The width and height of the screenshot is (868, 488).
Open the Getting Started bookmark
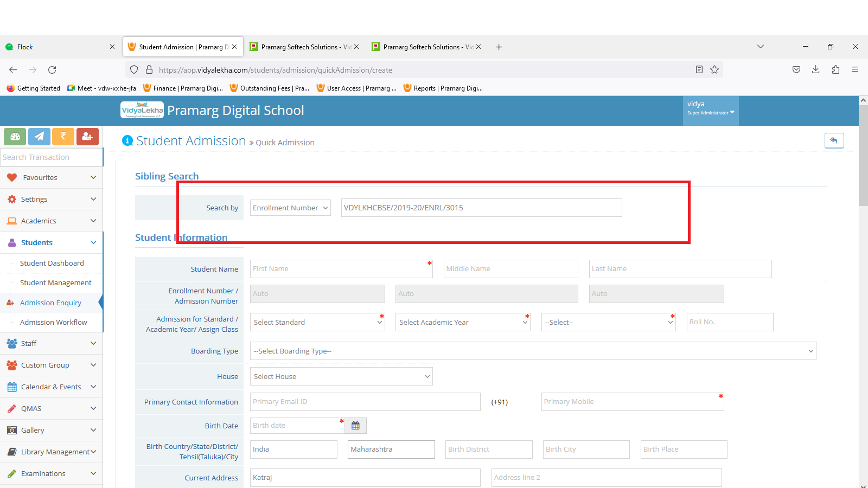point(34,88)
